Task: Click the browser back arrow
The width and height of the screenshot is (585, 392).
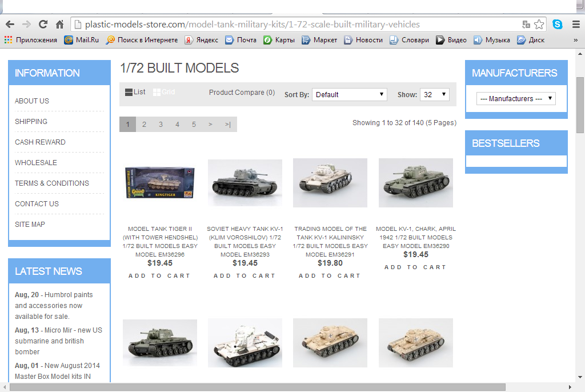Action: click(x=10, y=25)
